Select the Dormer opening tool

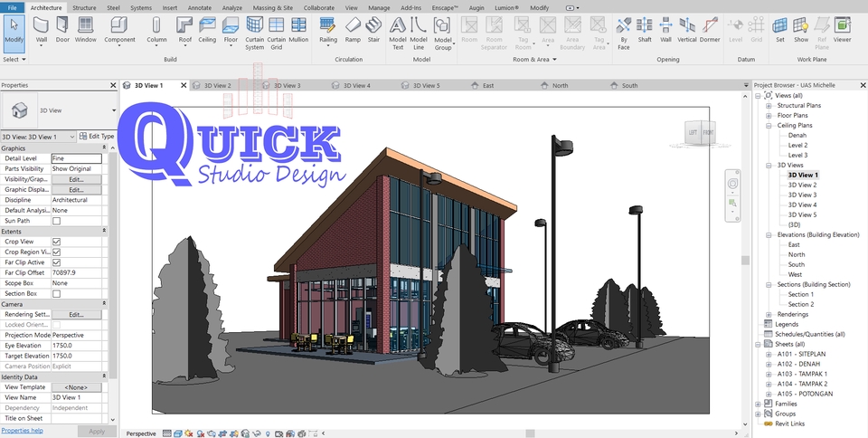pyautogui.click(x=710, y=31)
